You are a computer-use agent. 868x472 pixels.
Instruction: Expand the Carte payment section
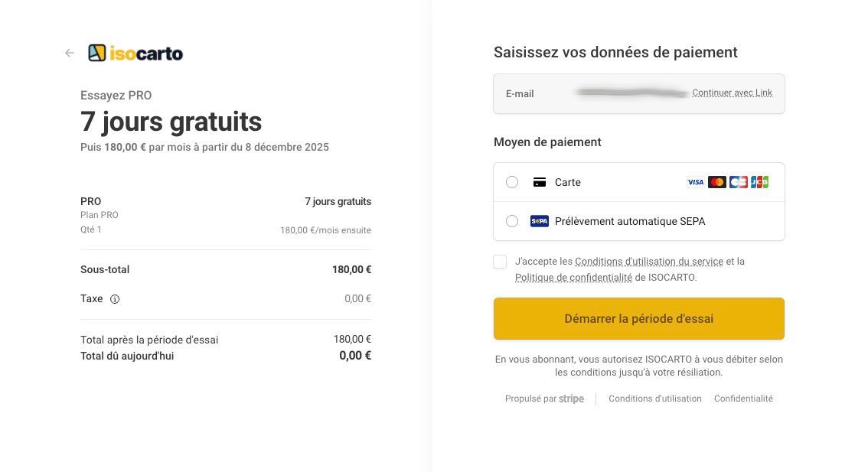point(568,181)
